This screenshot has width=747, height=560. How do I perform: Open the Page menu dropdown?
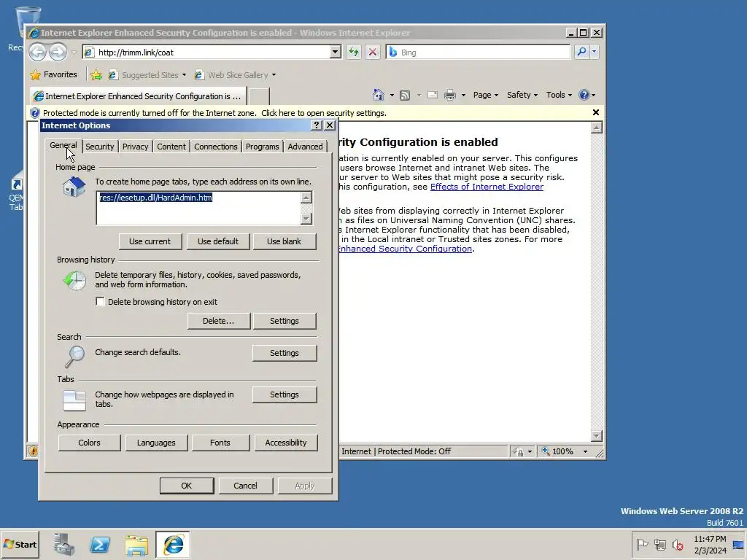tap(485, 95)
